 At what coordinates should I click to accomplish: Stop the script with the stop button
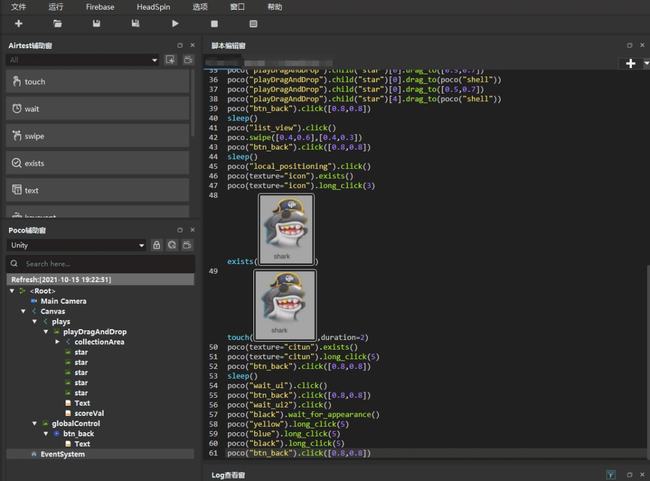tap(214, 23)
